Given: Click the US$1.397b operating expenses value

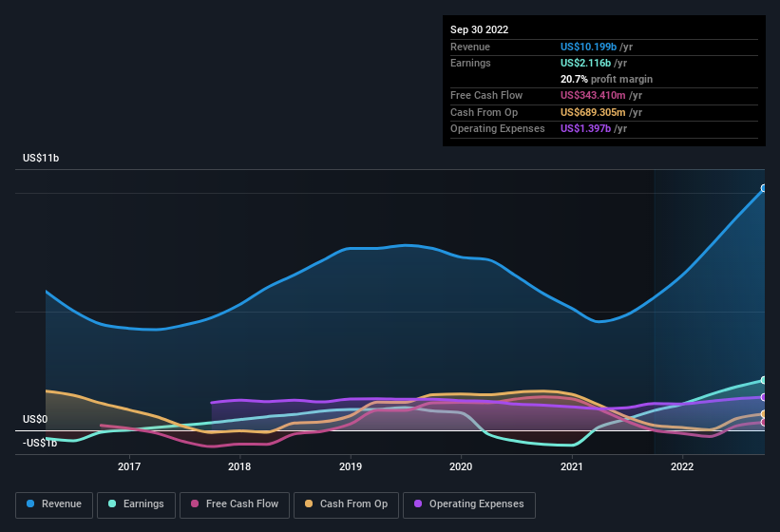Looking at the screenshot, I should click(585, 129).
